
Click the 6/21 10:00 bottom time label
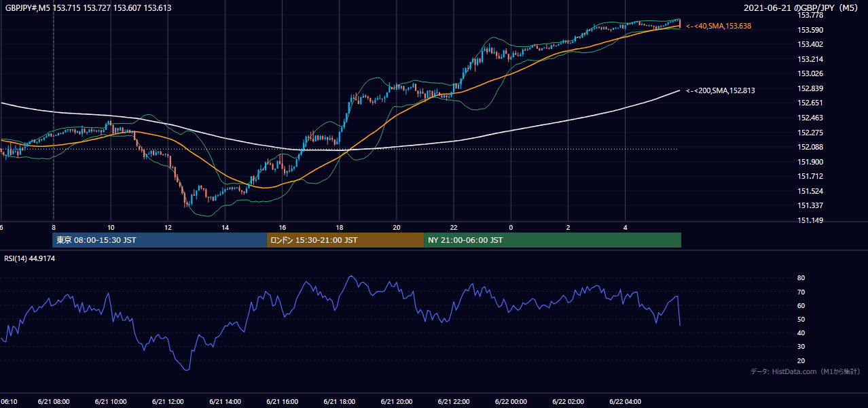(x=111, y=402)
